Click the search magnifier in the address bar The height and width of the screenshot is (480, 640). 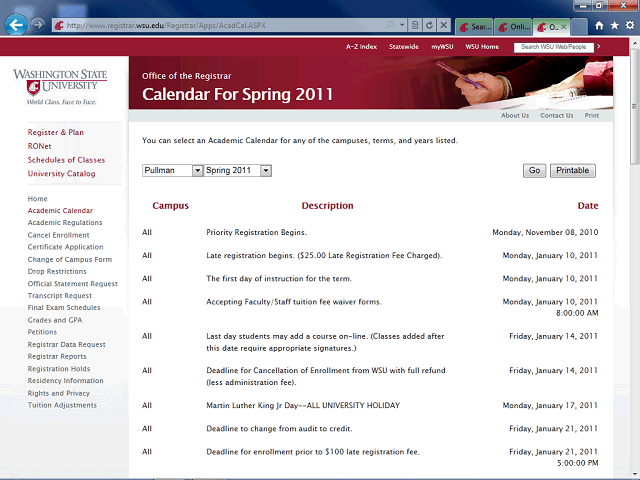point(390,25)
